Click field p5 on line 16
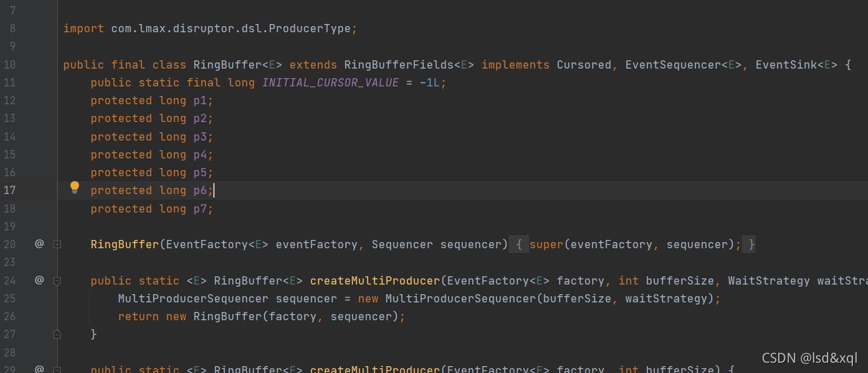 point(200,173)
